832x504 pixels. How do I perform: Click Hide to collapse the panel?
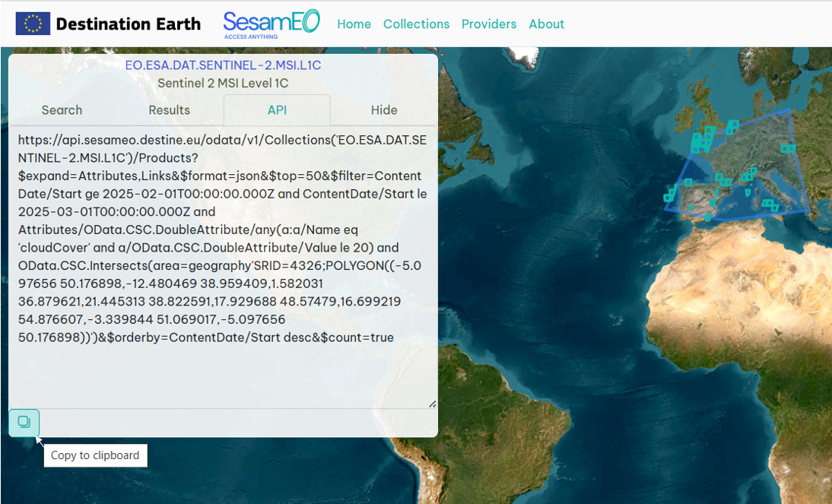pos(384,110)
